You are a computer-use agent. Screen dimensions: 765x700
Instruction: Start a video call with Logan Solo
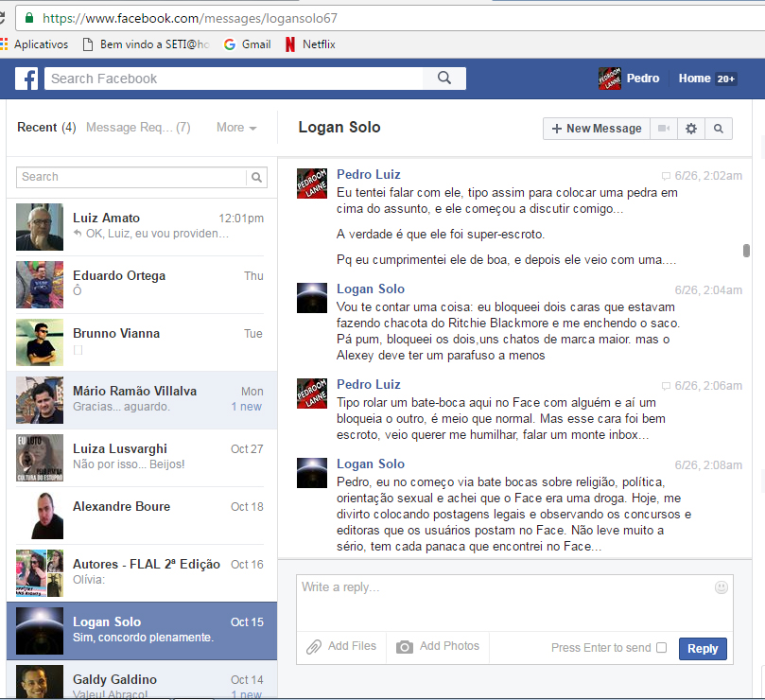(664, 129)
